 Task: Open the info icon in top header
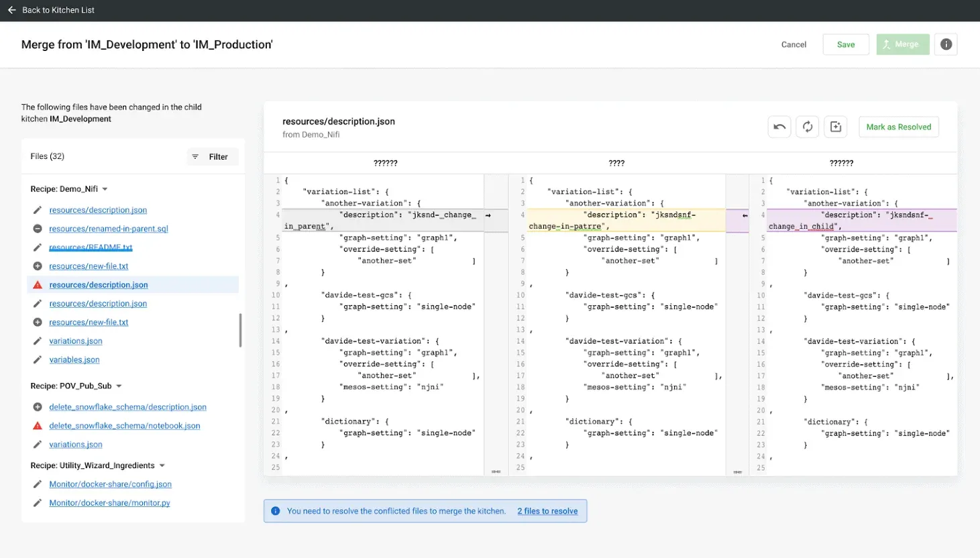(946, 44)
